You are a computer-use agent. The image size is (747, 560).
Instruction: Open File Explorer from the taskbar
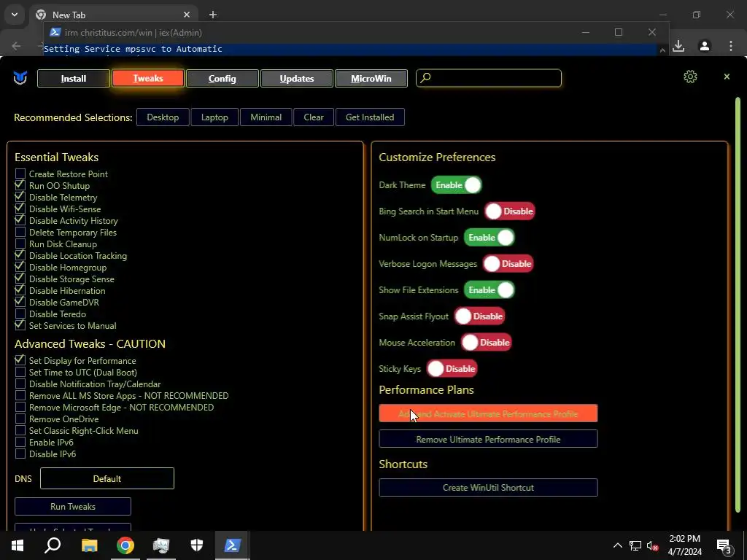click(x=89, y=545)
